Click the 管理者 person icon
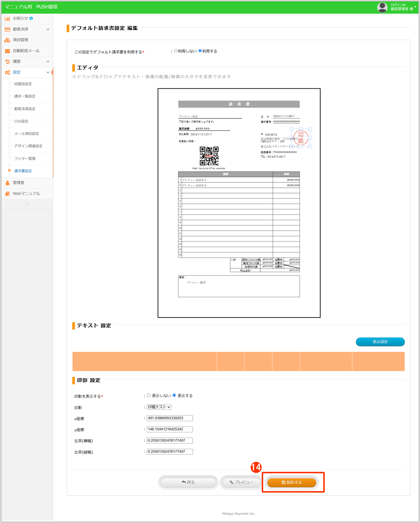This screenshot has height=523, width=420. 7,183
